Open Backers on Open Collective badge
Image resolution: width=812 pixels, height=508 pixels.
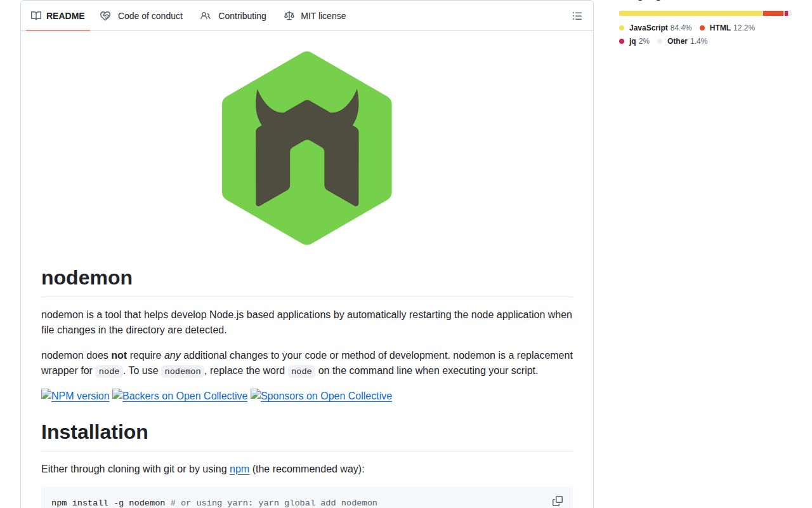[x=180, y=396]
